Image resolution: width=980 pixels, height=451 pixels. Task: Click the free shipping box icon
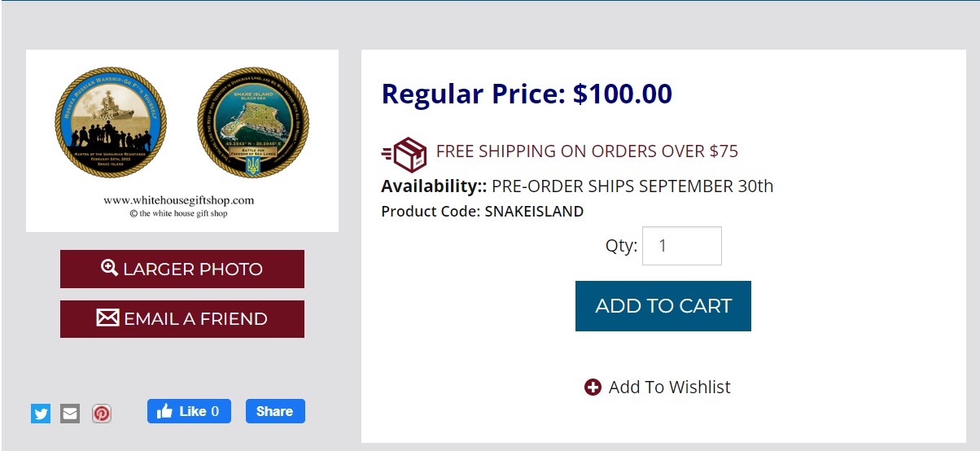[x=405, y=152]
